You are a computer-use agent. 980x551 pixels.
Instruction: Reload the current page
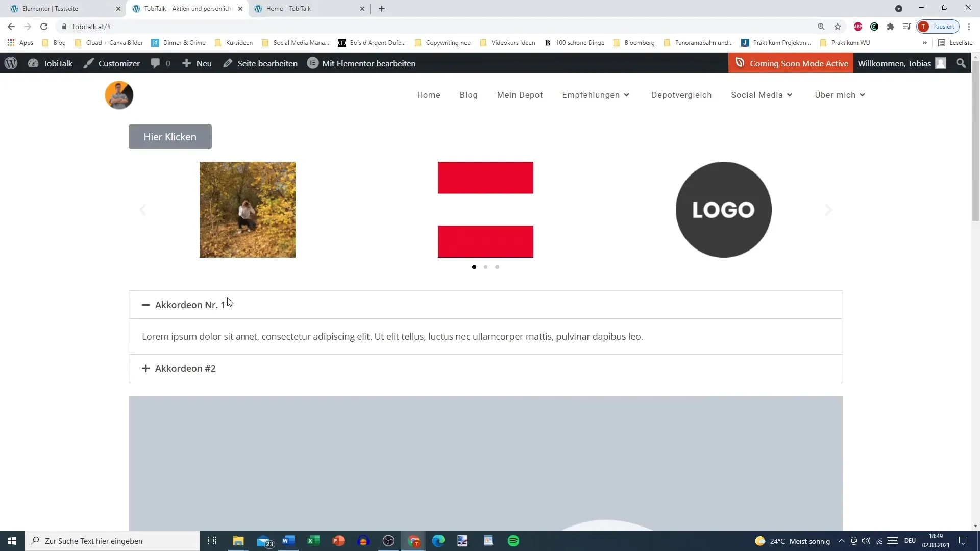pos(44,27)
